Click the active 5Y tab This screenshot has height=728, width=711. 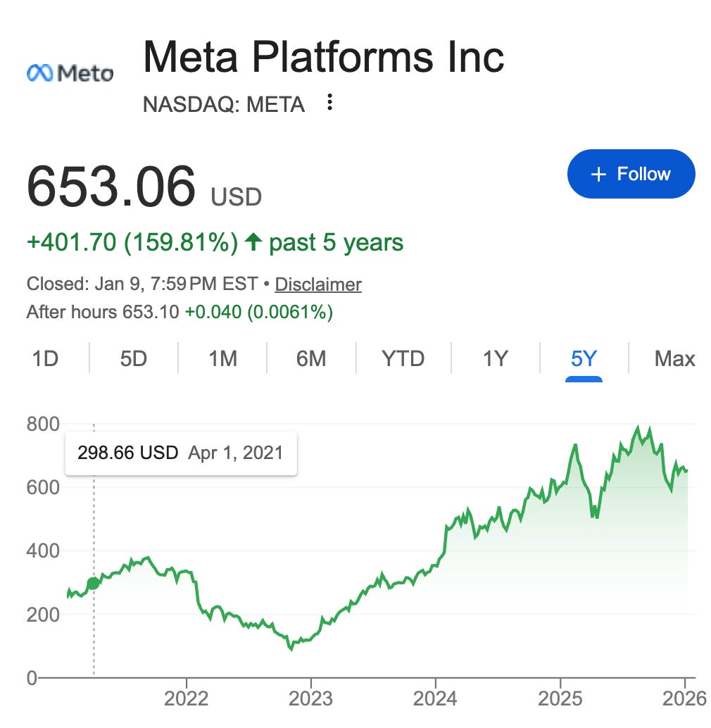[x=584, y=358]
